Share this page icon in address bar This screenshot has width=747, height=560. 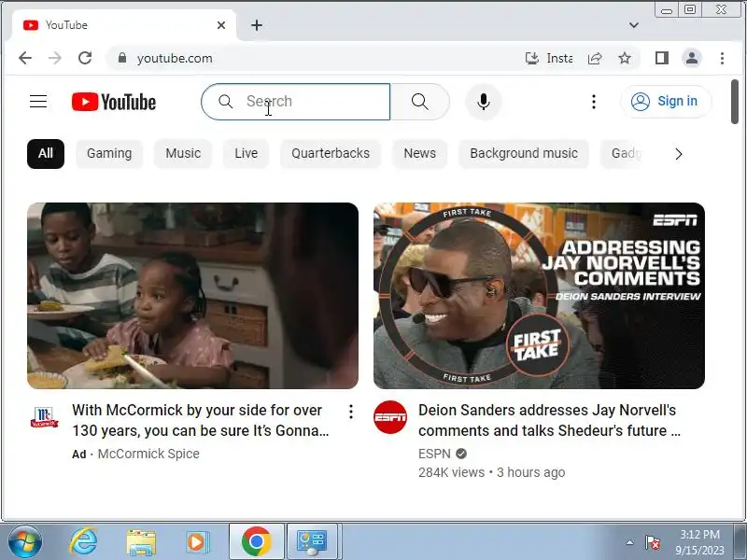point(595,58)
